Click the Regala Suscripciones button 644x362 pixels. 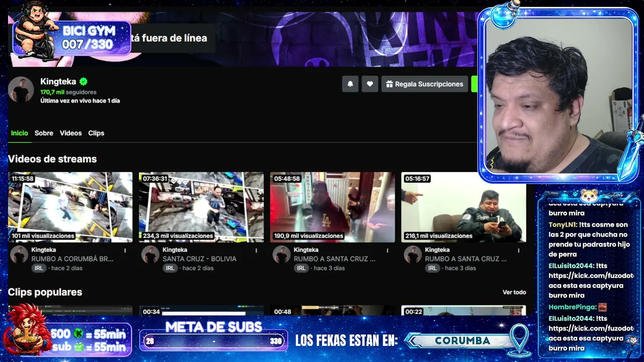click(x=425, y=84)
